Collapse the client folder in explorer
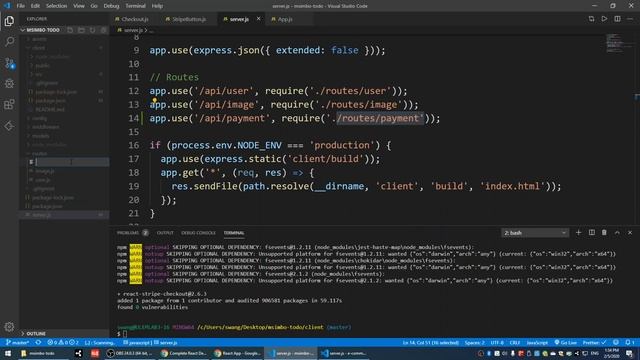The width and height of the screenshot is (640, 360). tap(39, 48)
